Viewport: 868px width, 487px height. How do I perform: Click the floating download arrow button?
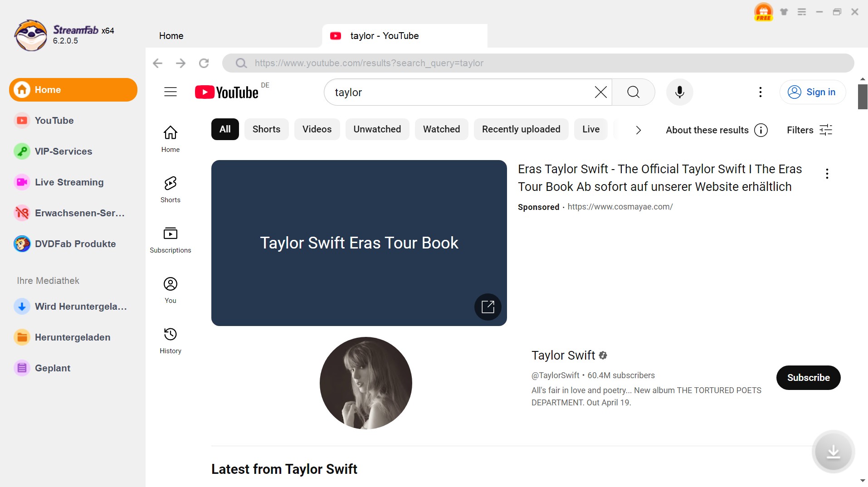point(833,452)
